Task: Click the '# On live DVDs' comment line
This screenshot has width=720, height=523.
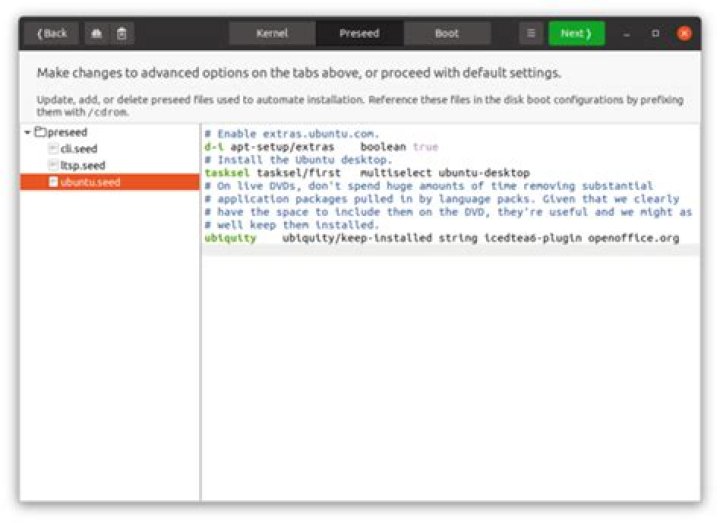Action: coord(428,186)
